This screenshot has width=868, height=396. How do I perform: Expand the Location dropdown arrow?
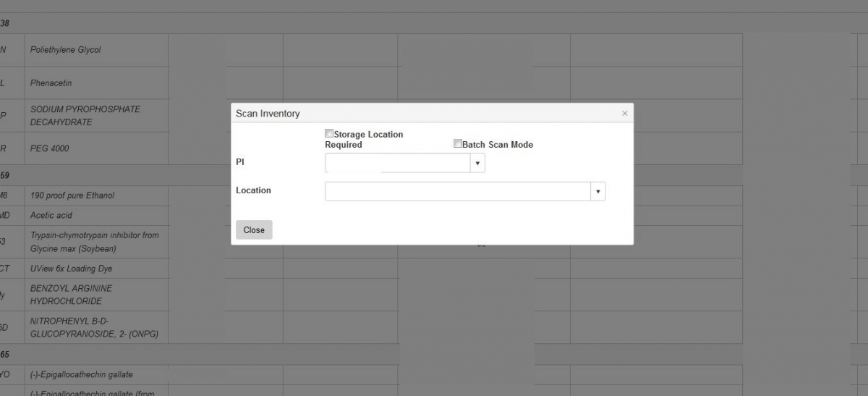598,191
